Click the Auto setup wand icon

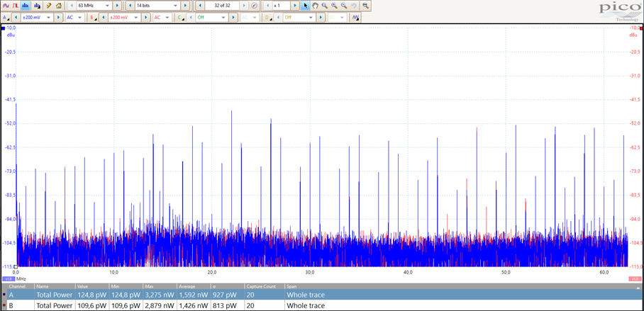49,5
